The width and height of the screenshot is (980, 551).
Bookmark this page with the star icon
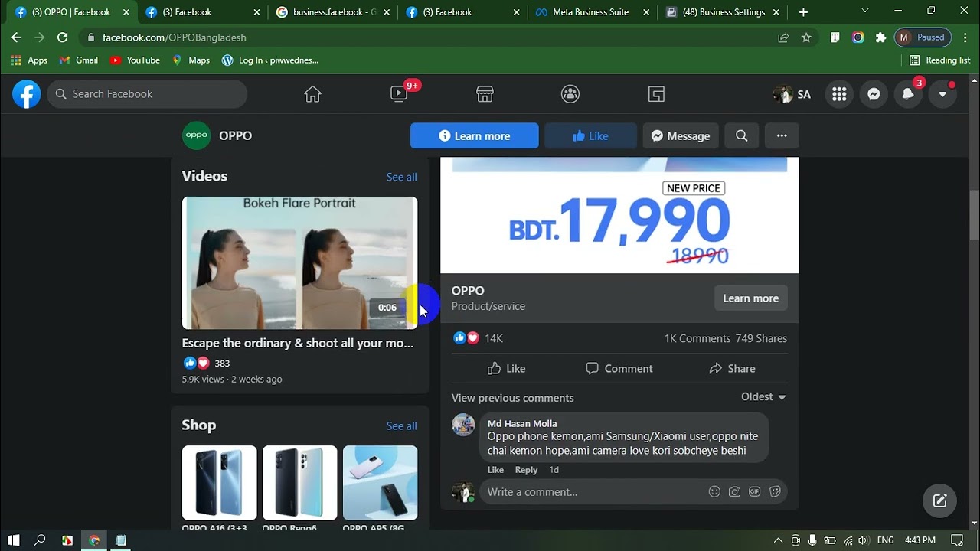tap(806, 37)
